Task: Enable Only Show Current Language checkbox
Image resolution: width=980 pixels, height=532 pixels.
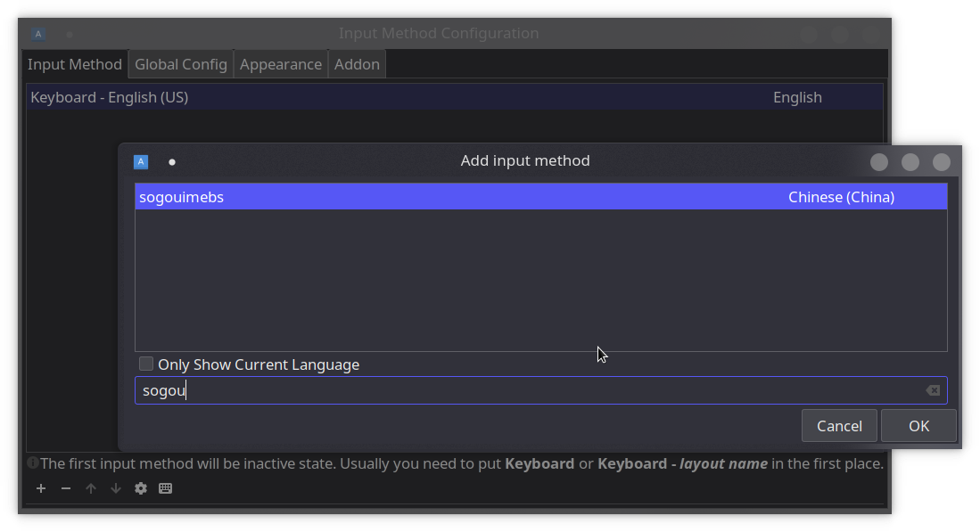Action: 146,364
